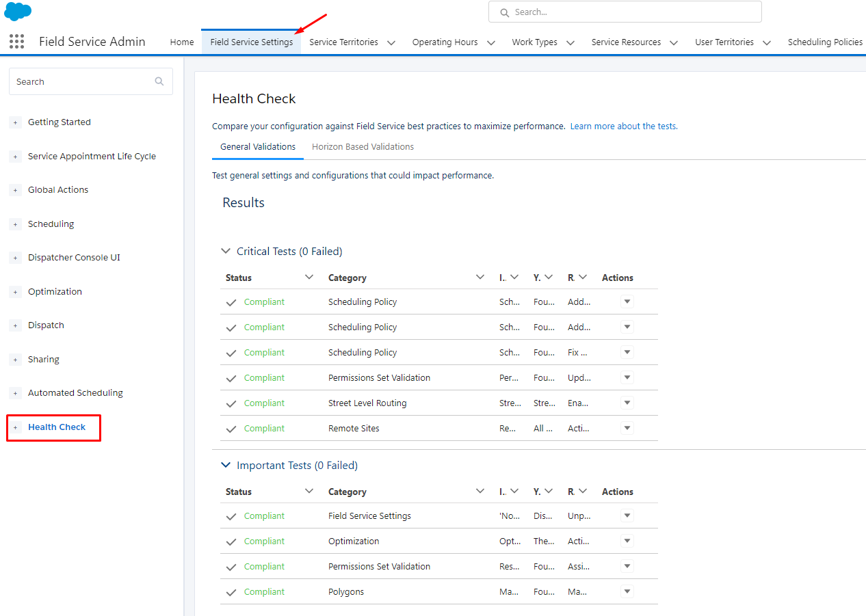The width and height of the screenshot is (866, 616).
Task: Click the Salesforce cloud logo
Action: coord(18,12)
